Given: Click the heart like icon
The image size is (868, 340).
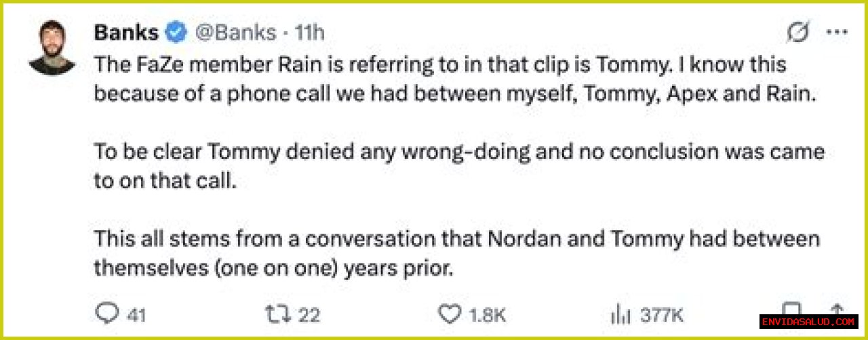Looking at the screenshot, I should tap(449, 314).
